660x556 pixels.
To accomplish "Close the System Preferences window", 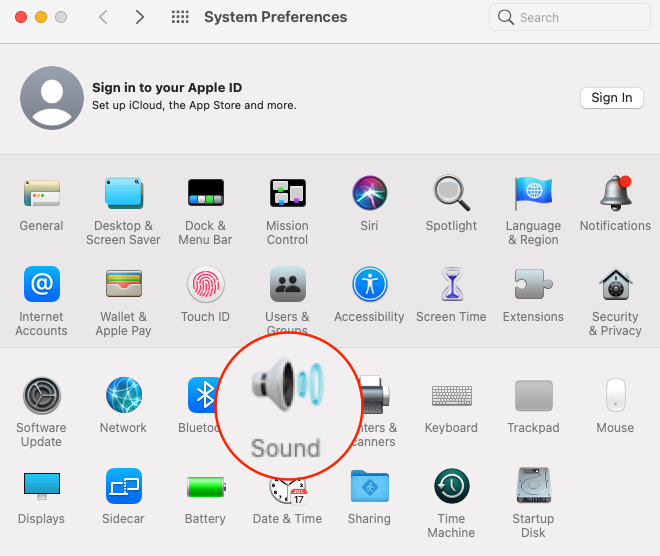I will (x=21, y=17).
